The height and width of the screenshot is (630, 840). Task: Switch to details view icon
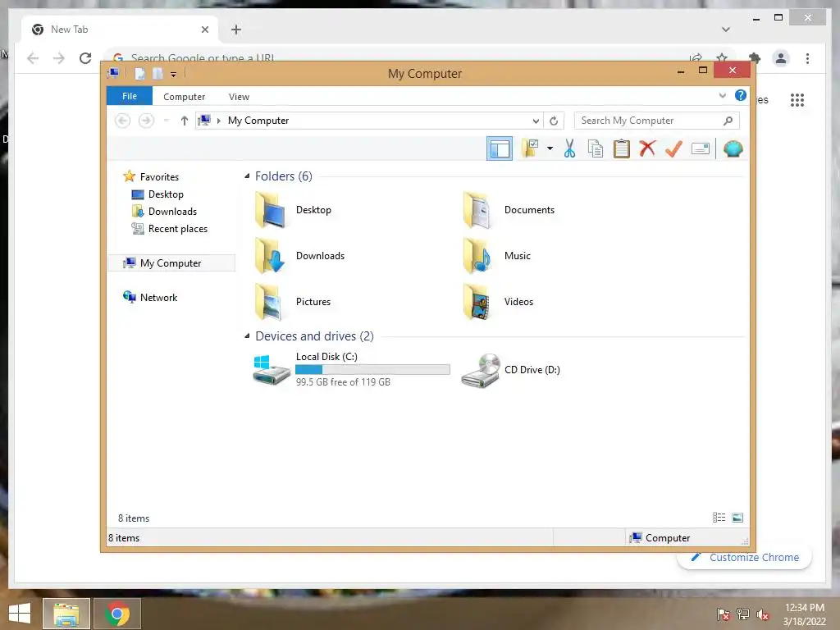(x=719, y=518)
